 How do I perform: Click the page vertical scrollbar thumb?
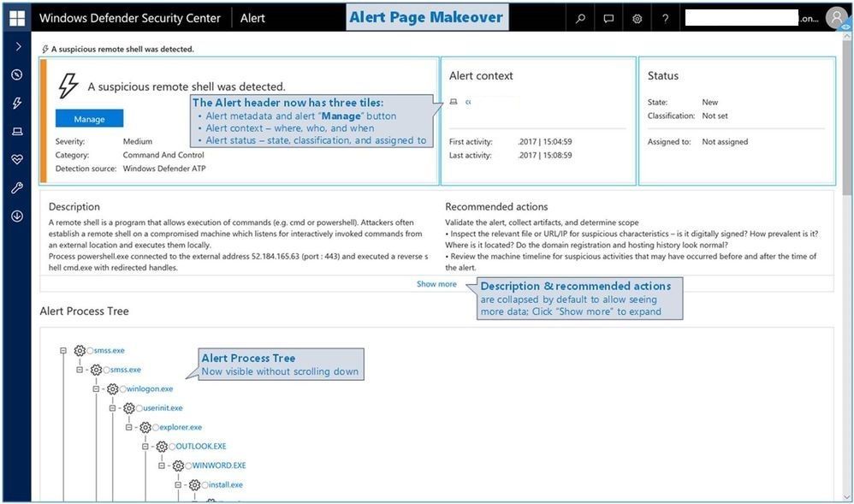[x=846, y=117]
